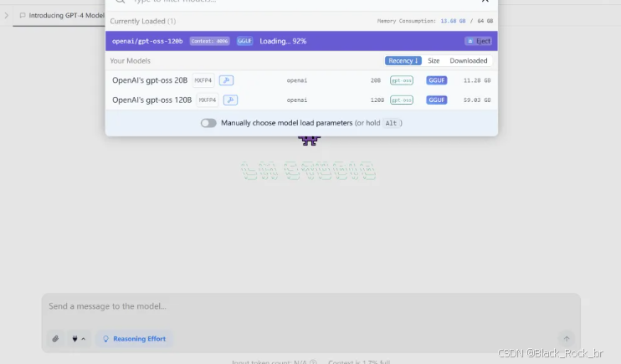This screenshot has width=621, height=364.
Task: Sort models by Recency
Action: 403,60
